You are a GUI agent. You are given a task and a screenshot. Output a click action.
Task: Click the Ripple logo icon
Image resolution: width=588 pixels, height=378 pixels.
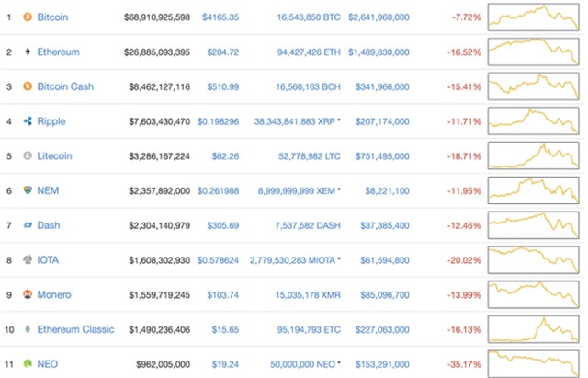pyautogui.click(x=27, y=121)
